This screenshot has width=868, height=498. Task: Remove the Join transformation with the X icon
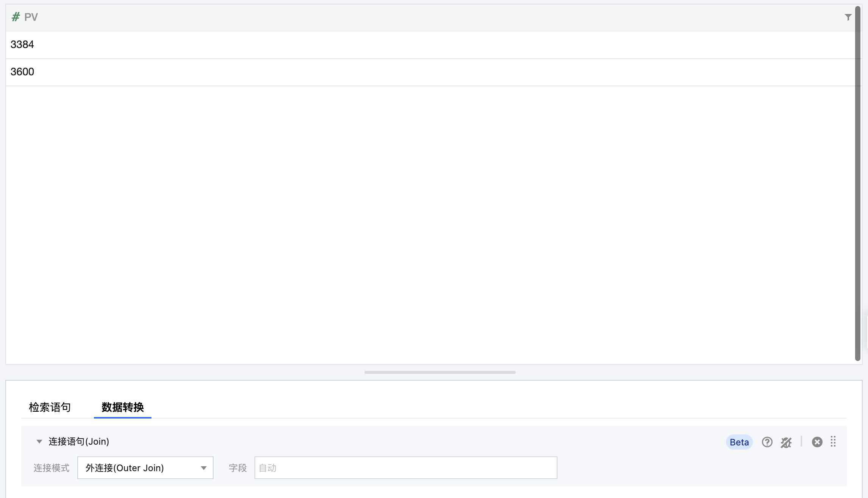pos(817,442)
